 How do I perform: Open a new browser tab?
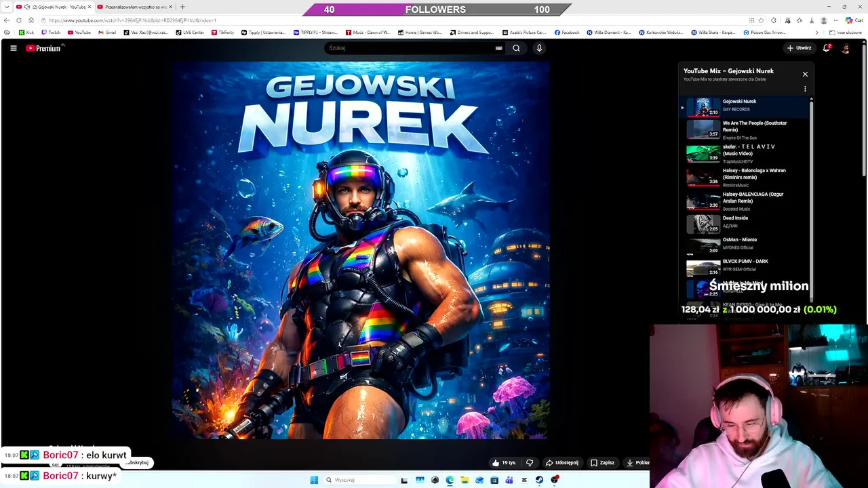[x=182, y=7]
